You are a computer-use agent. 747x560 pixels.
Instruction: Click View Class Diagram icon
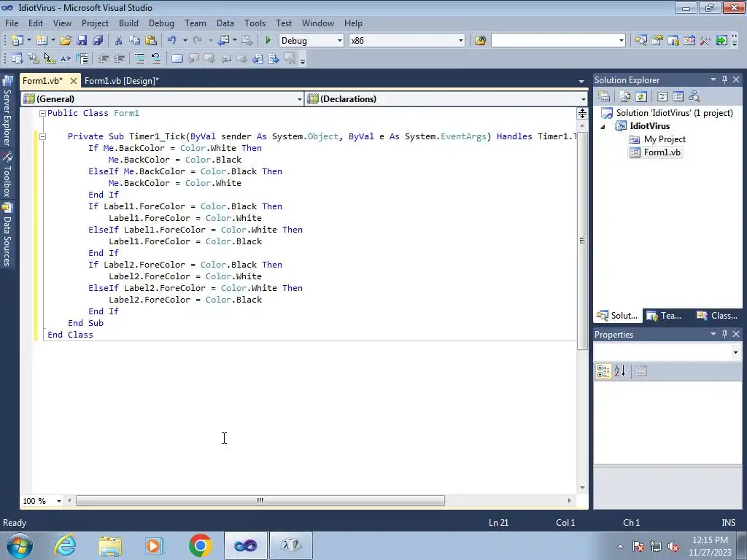[694, 97]
